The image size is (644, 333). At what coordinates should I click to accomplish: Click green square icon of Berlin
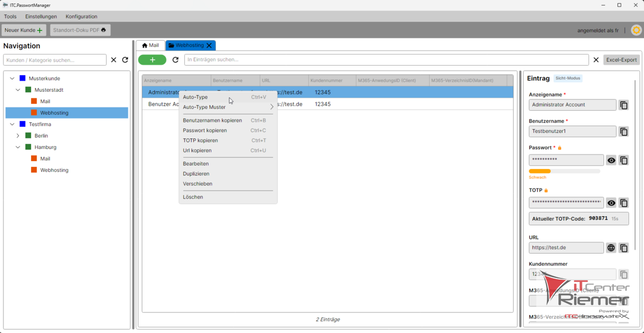(28, 136)
